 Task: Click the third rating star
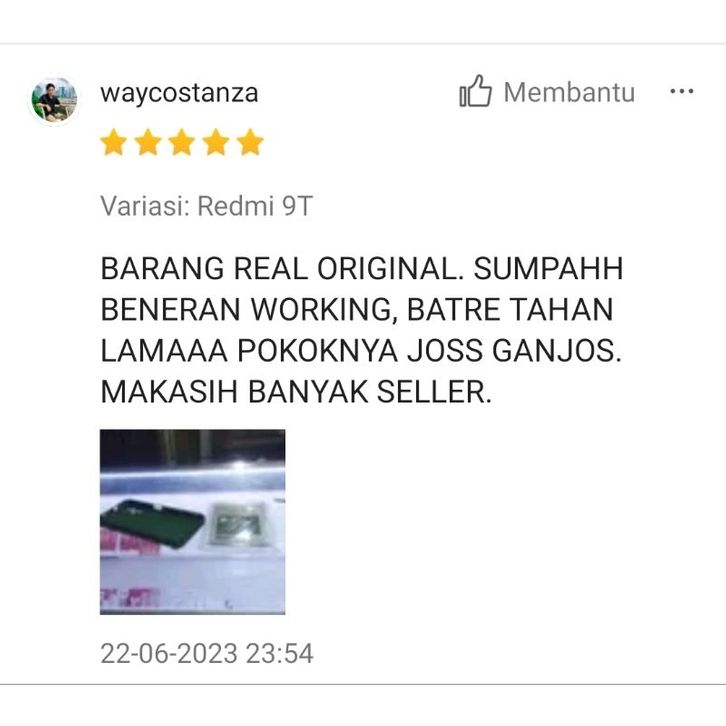click(x=182, y=142)
